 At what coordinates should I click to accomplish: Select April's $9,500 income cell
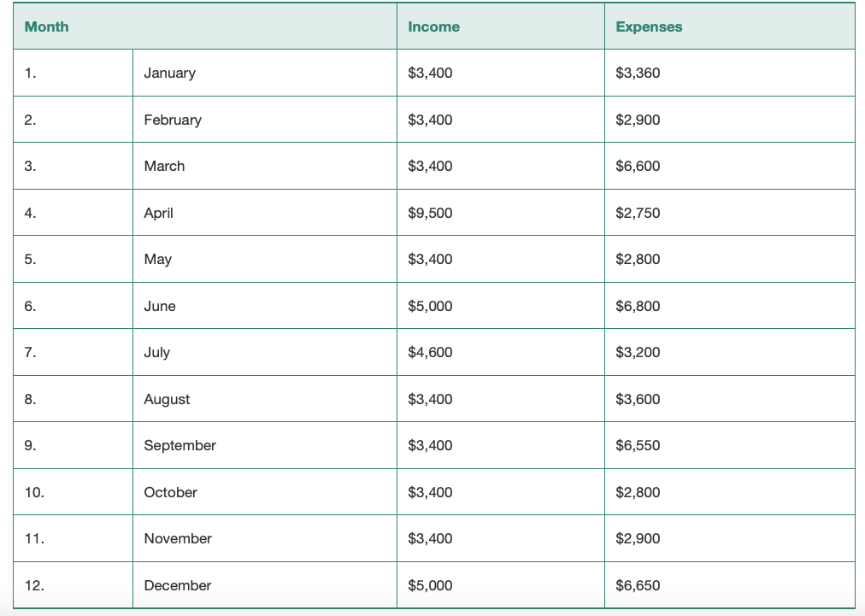(x=500, y=213)
